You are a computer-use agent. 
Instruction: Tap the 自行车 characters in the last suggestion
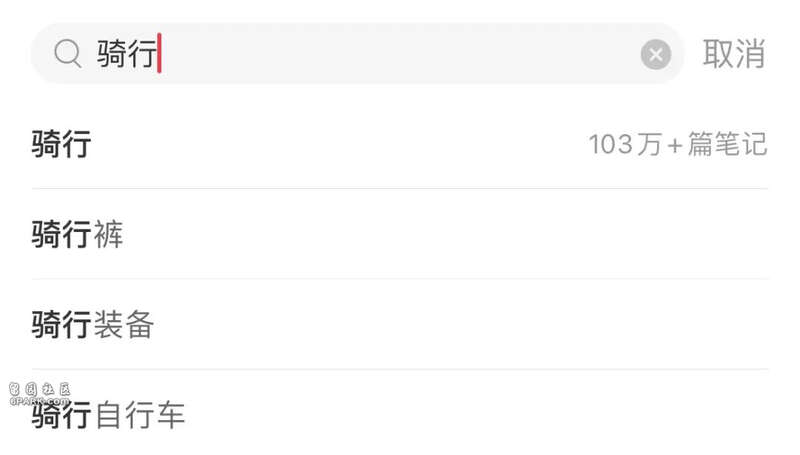tap(139, 415)
